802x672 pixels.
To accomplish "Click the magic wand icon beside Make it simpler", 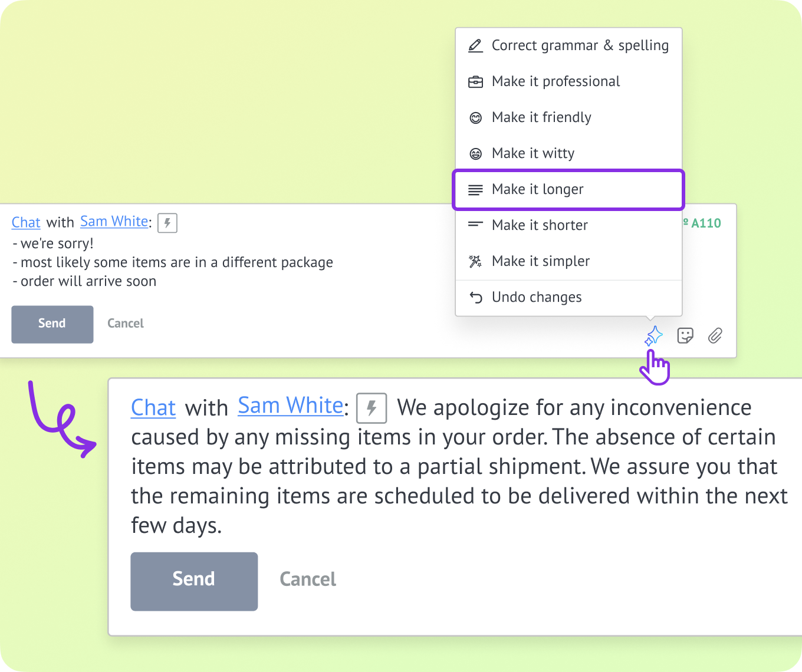I will tap(475, 261).
